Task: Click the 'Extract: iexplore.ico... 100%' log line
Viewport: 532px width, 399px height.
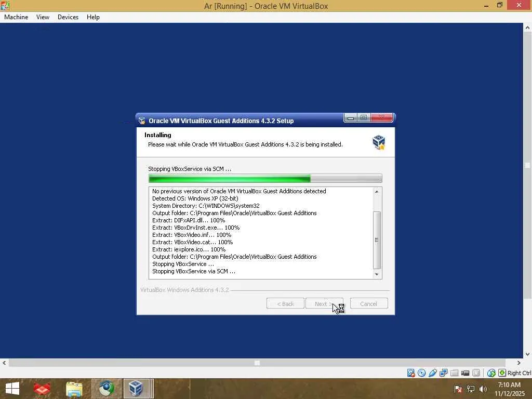Action: click(189, 249)
